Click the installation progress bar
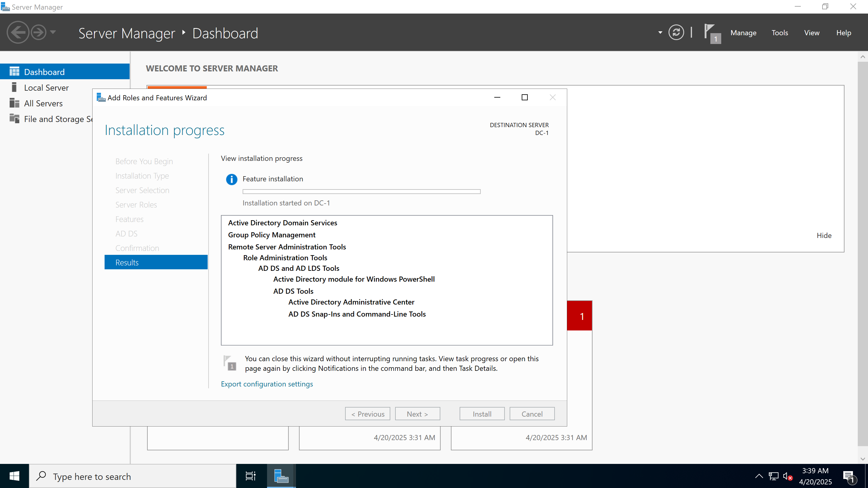This screenshot has height=488, width=868. tap(361, 191)
